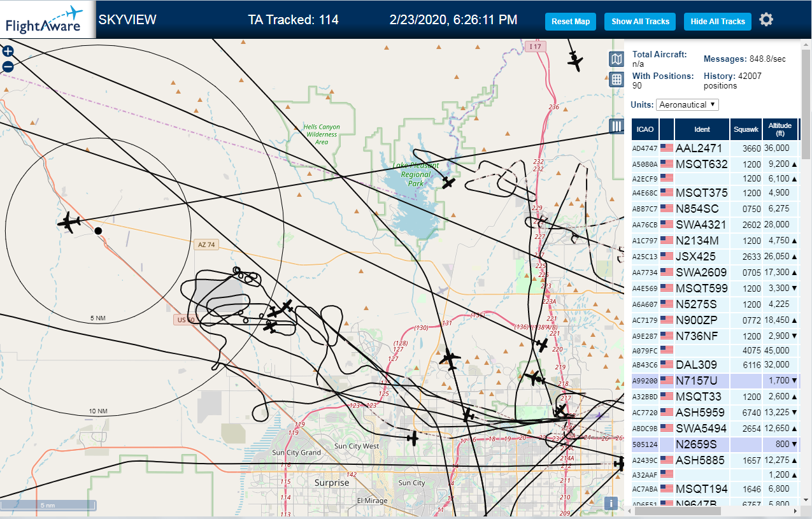The width and height of the screenshot is (812, 519).
Task: Select the aircraft icon beside exit marker 220
Action: click(x=542, y=345)
